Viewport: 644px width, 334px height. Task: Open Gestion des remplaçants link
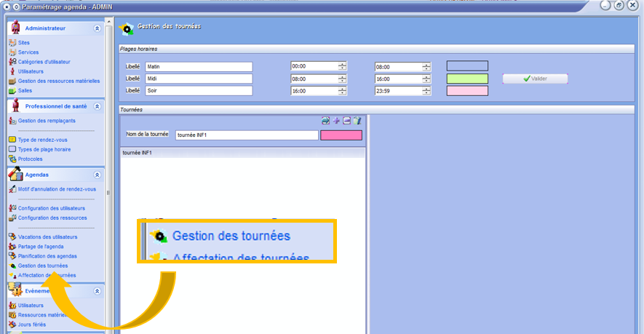[x=47, y=121]
